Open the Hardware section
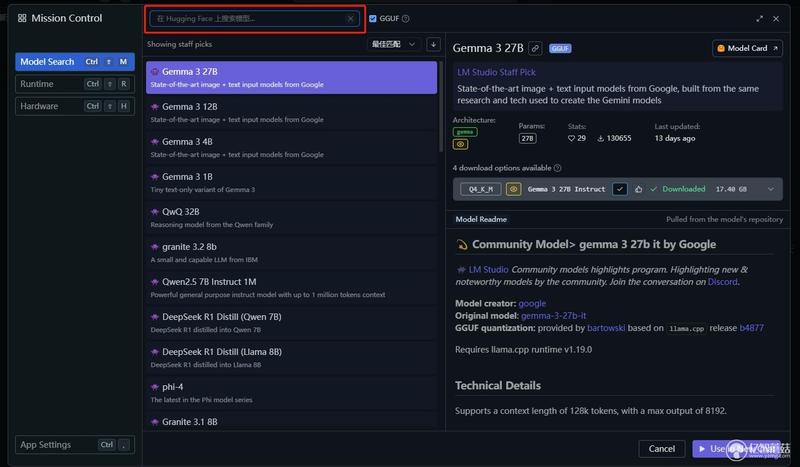 coord(75,106)
